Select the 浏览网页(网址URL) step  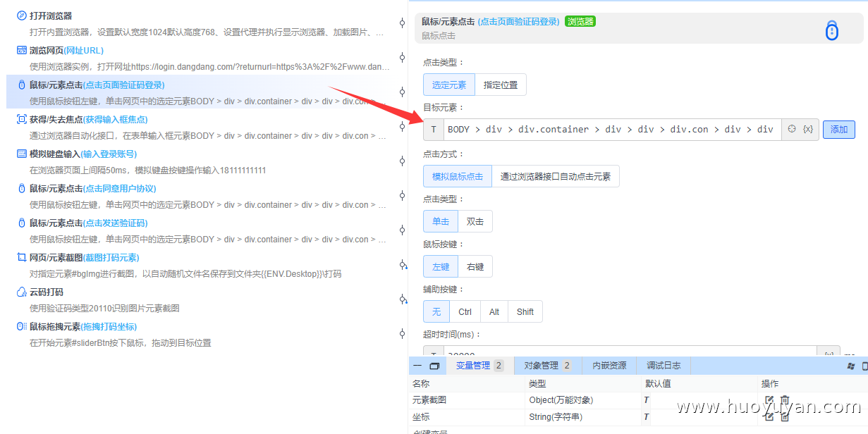pyautogui.click(x=197, y=58)
